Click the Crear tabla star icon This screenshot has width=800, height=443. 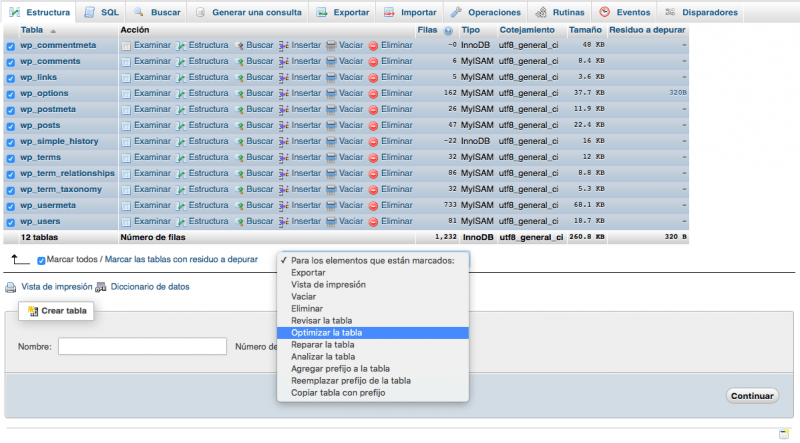pyautogui.click(x=33, y=311)
